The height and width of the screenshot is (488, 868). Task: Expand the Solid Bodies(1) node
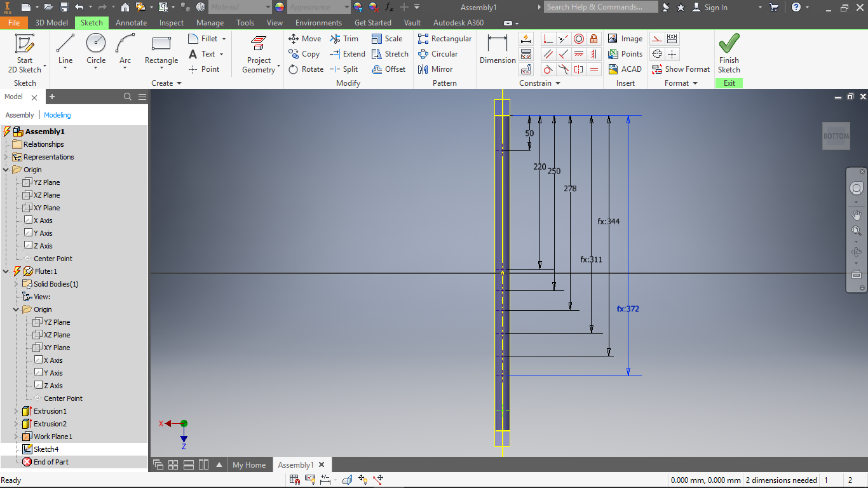17,284
